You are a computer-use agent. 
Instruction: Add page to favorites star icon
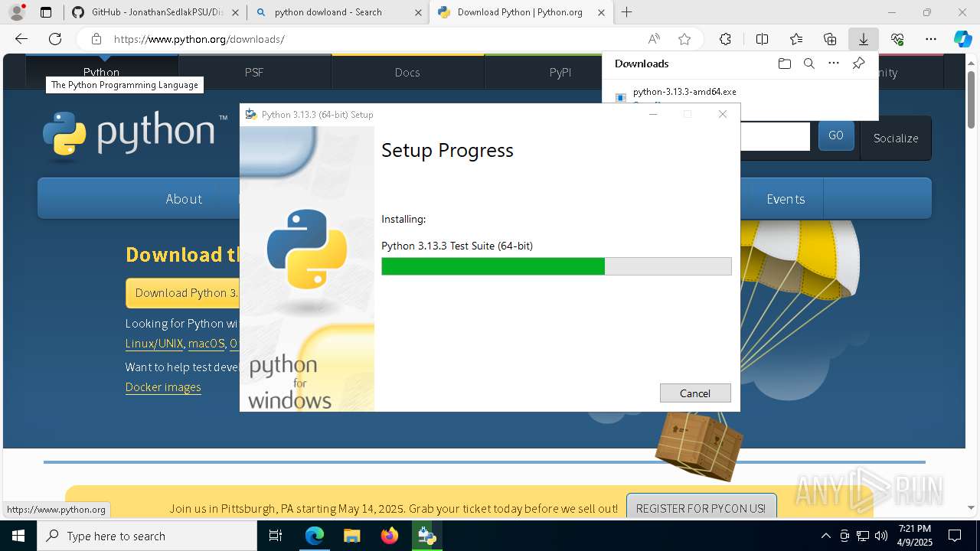(x=684, y=39)
